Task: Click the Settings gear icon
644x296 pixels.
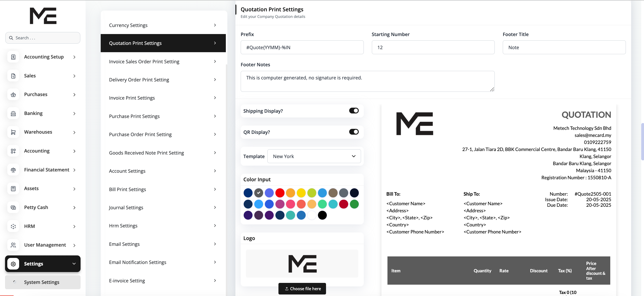Action: coord(13,264)
